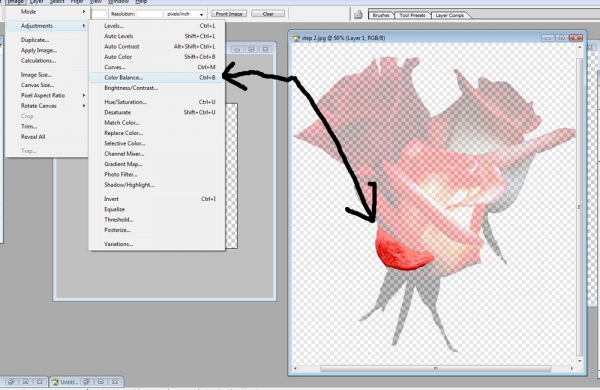
Task: Click the Resolution input field
Action: 149,14
